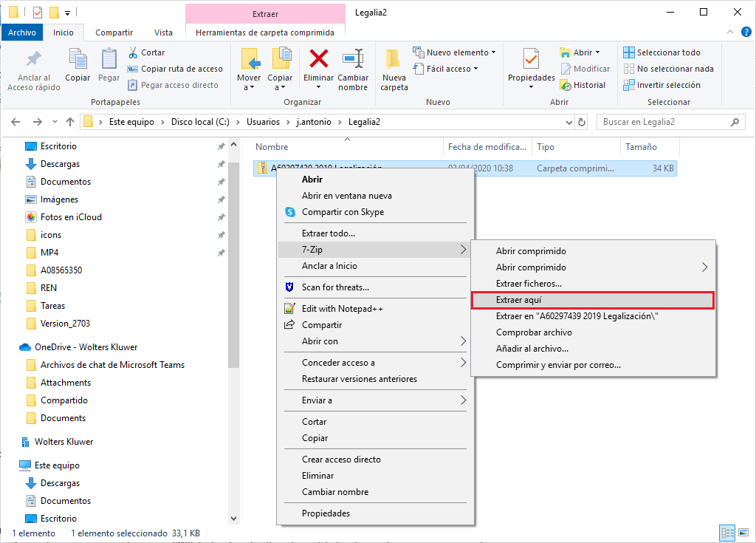Collapse the ribbon with the top-right chevron

730,33
